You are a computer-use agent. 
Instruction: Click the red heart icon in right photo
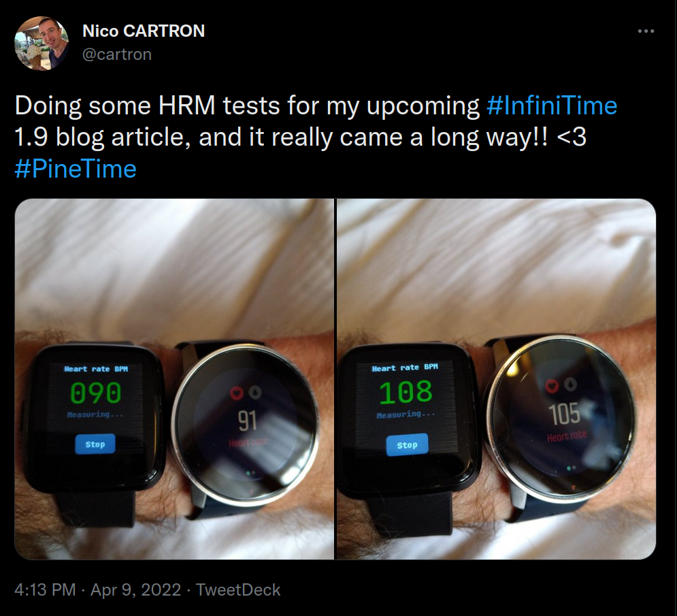coord(552,387)
